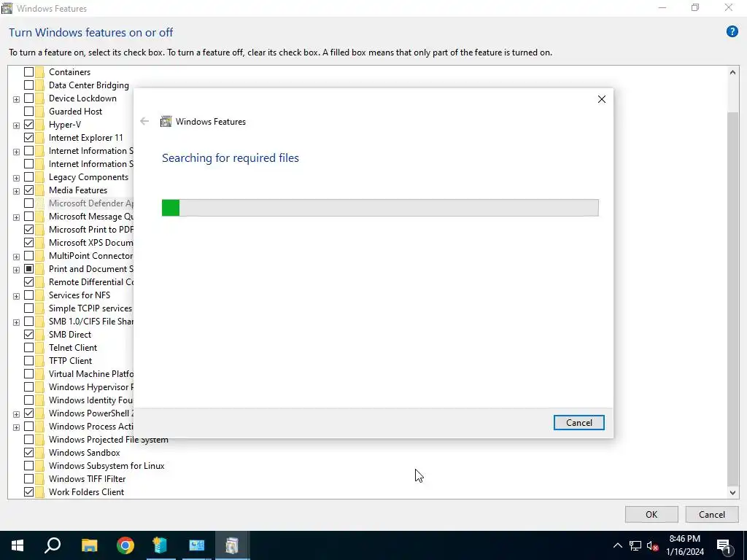747x560 pixels.
Task: Expand SMB 1.0/CIFS File Sharing node
Action: point(16,322)
